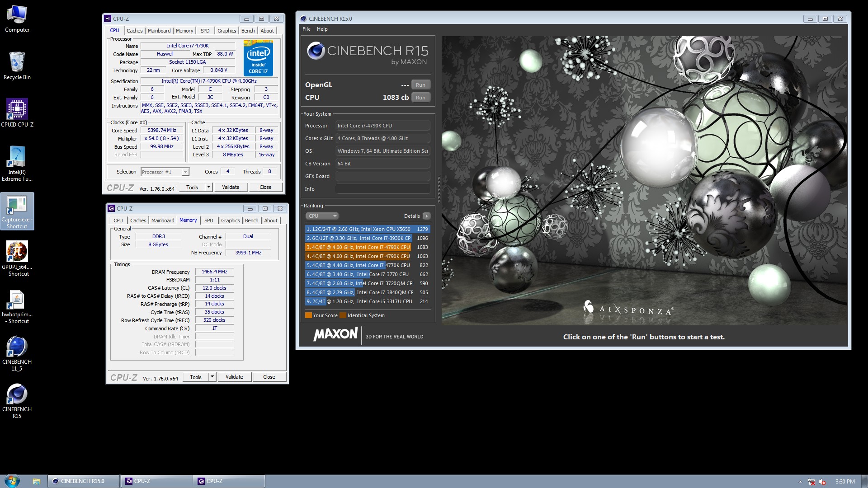This screenshot has height=488, width=868.
Task: Click Validate in bottom CPU-Z window
Action: [x=234, y=377]
